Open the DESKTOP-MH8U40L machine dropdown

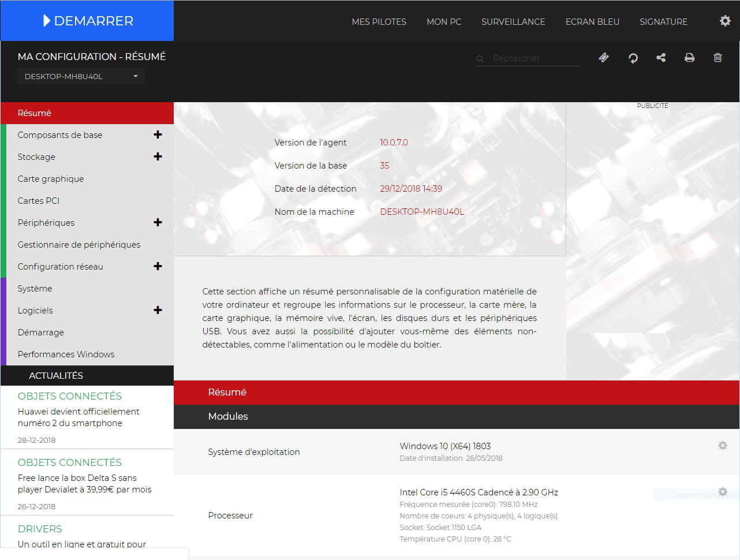(81, 76)
